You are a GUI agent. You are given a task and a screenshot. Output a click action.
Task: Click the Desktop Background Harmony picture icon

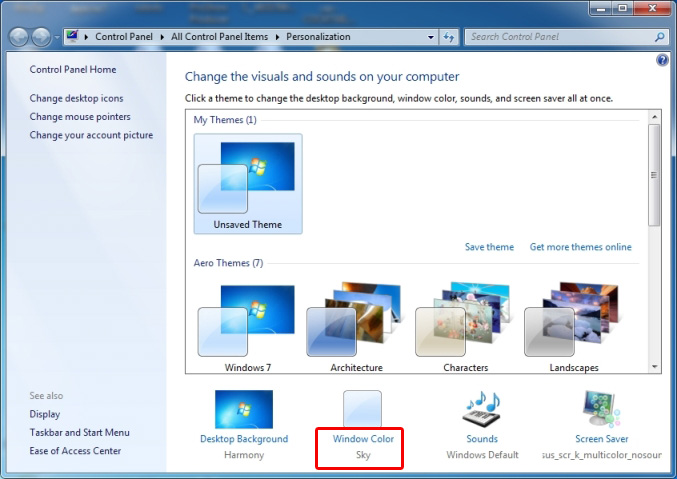pyautogui.click(x=244, y=409)
